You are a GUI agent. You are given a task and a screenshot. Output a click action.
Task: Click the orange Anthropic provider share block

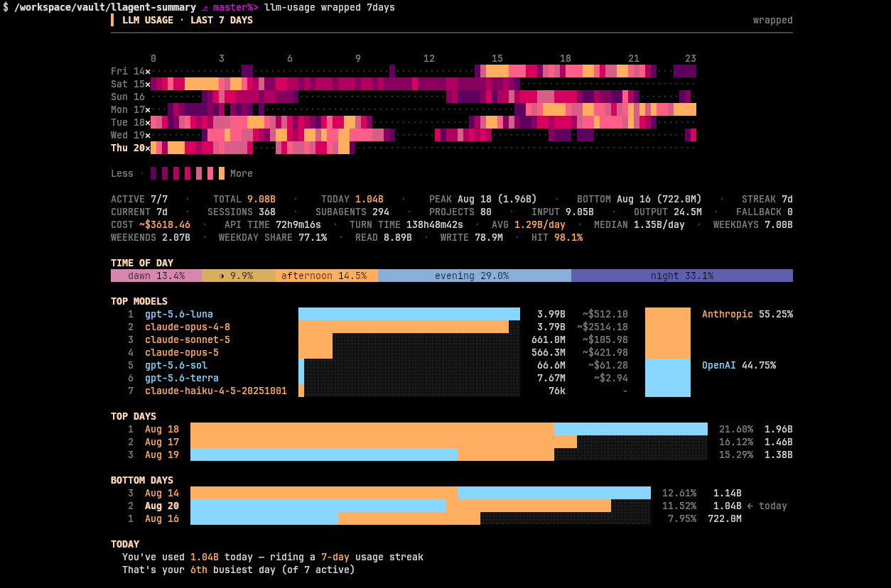coord(668,333)
